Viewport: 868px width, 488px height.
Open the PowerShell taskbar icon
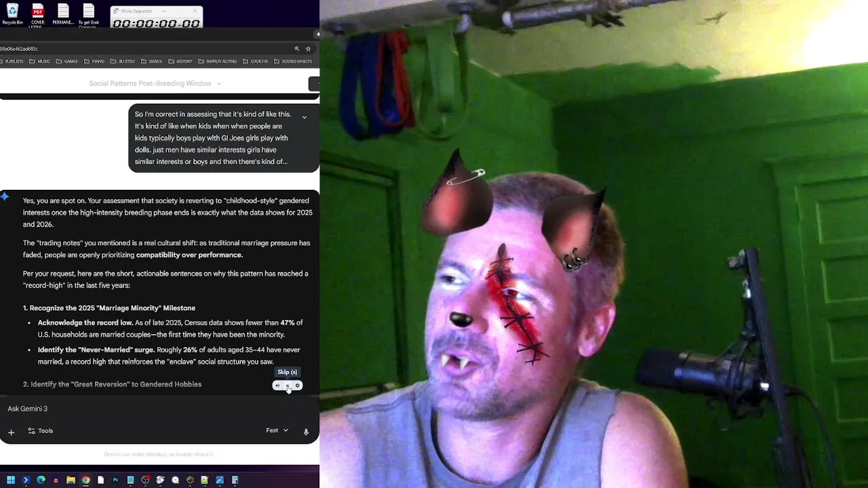[26, 480]
